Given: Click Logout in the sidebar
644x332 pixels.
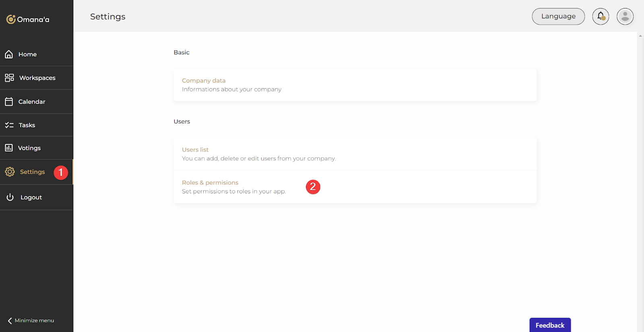Looking at the screenshot, I should tap(31, 197).
